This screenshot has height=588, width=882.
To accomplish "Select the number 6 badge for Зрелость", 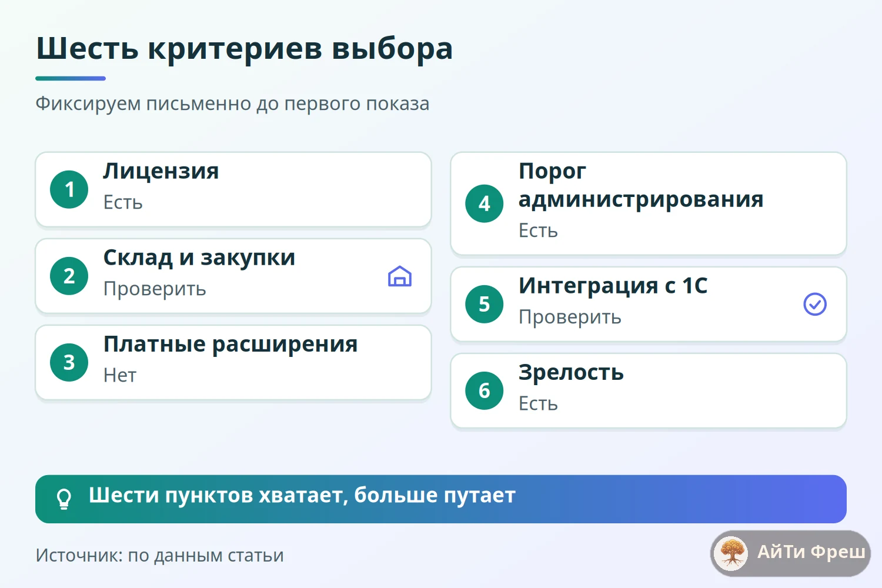I will (485, 390).
